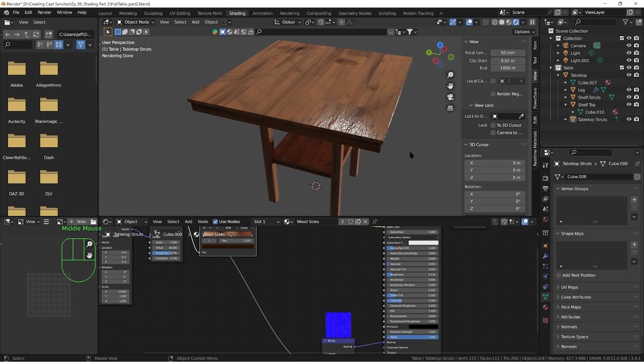The height and width of the screenshot is (362, 644).
Task: Open the Texture properties checker tab
Action: [x=545, y=320]
